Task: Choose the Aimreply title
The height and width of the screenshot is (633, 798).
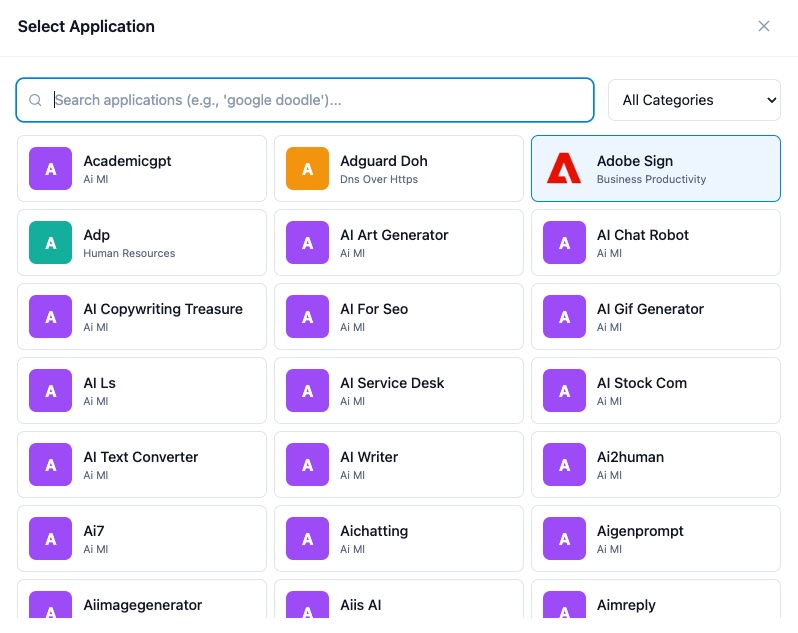Action: point(626,605)
